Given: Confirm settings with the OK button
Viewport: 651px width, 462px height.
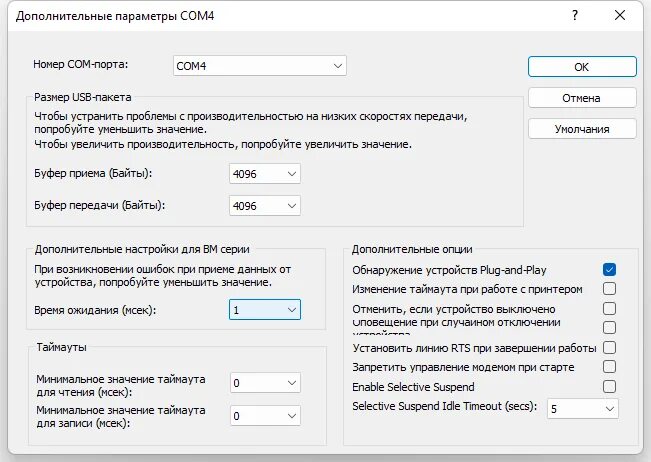Looking at the screenshot, I should (582, 67).
